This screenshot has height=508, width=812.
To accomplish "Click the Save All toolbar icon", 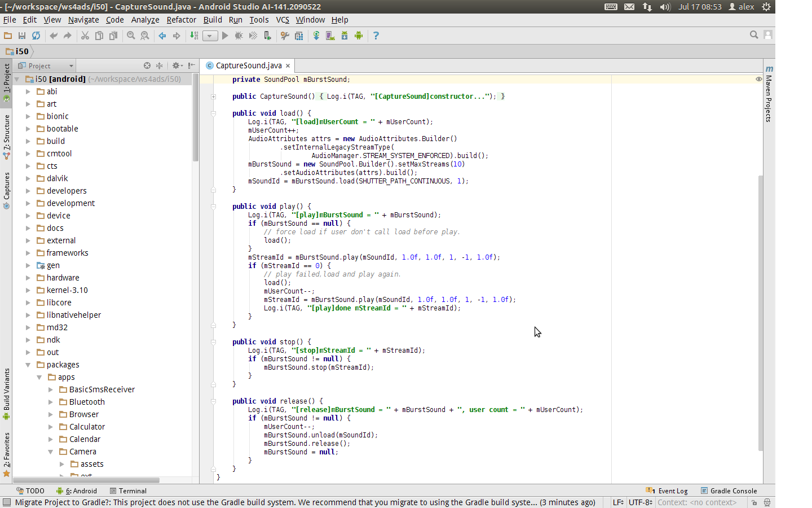I will [x=22, y=36].
